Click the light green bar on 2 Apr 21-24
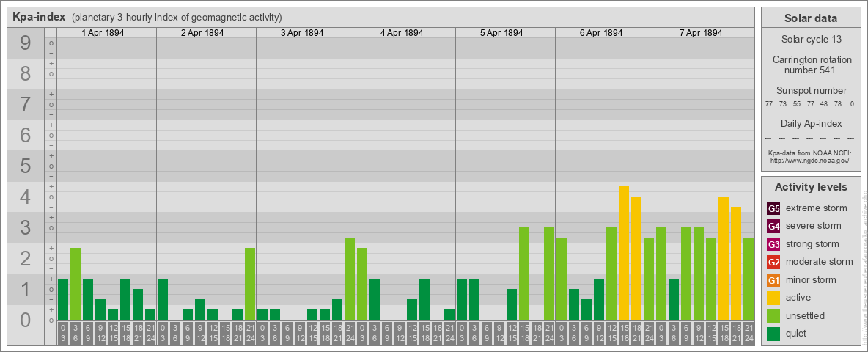868x352 pixels. (x=250, y=284)
